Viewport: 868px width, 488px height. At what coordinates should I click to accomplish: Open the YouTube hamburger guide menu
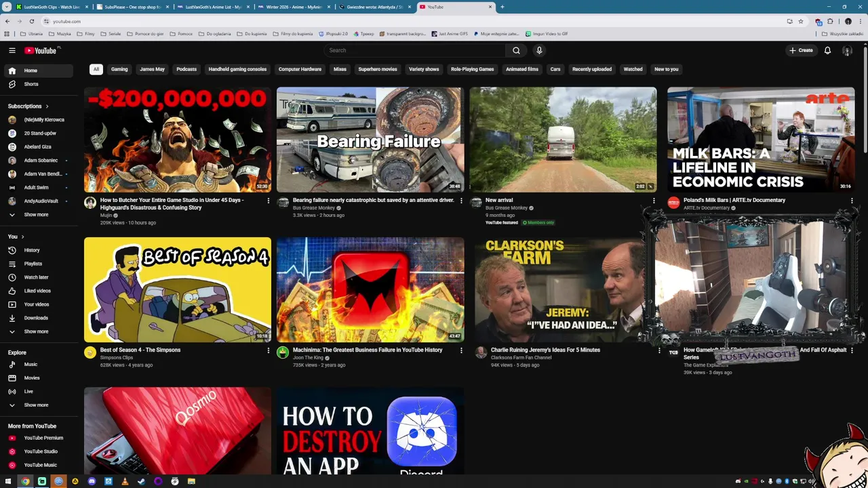point(12,50)
